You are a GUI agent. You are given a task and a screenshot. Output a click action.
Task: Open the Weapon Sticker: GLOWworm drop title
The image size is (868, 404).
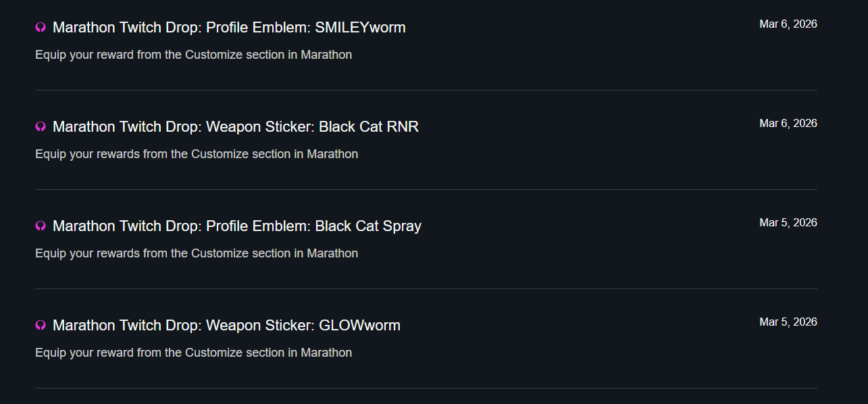[226, 326]
